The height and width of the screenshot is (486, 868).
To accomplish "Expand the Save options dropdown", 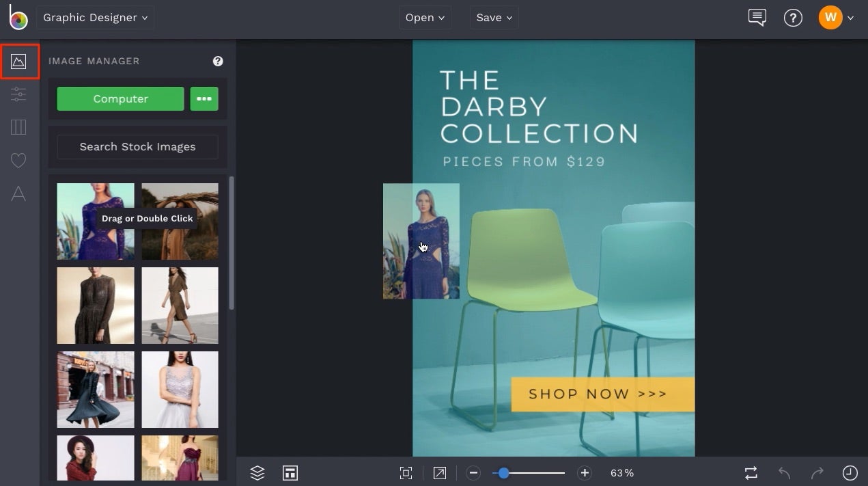I will 494,18.
